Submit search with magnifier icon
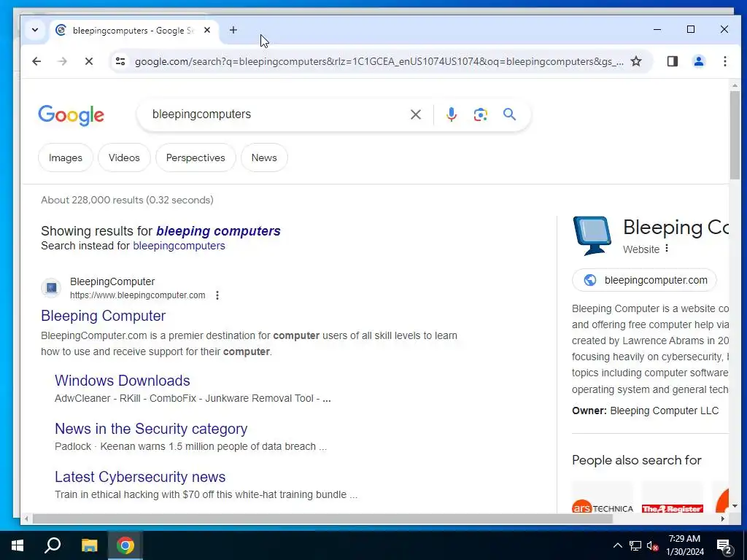 tap(509, 114)
